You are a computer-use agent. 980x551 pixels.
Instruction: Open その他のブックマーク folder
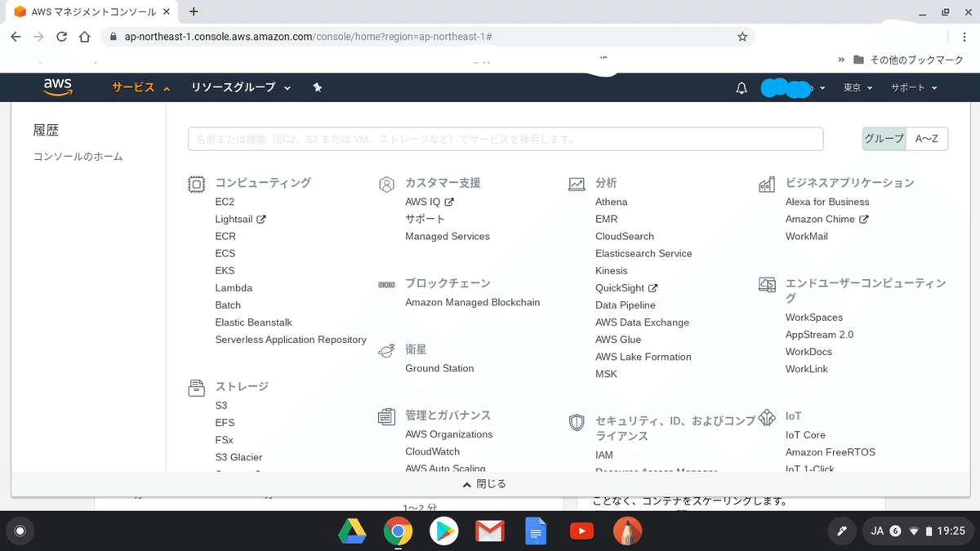point(908,60)
